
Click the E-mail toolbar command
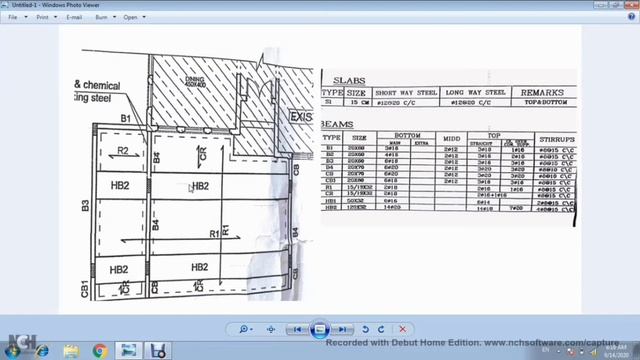[x=74, y=17]
